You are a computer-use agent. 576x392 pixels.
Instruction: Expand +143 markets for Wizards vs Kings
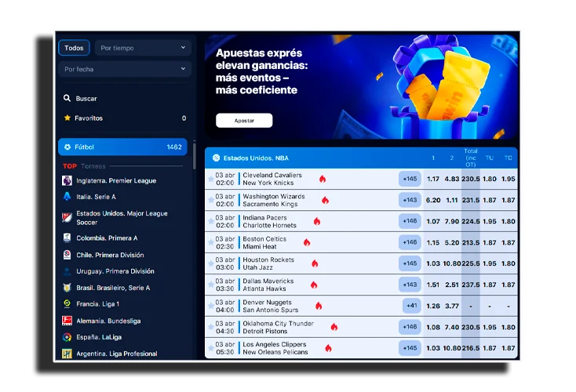410,200
